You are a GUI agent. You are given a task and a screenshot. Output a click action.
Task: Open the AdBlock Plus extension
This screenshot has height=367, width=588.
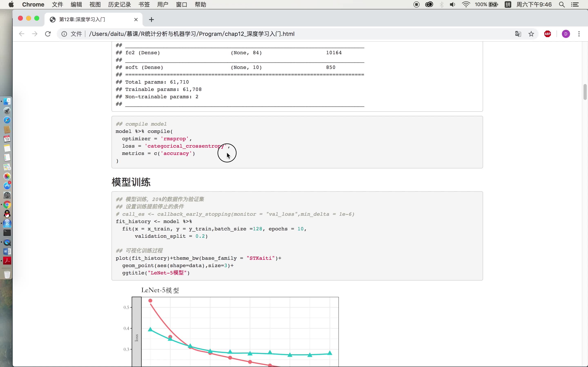point(547,34)
